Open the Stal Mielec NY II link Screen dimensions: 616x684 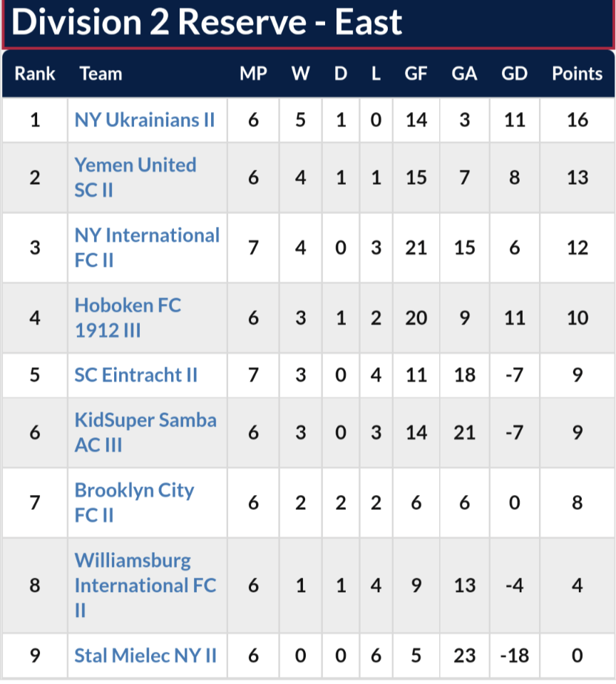point(145,655)
